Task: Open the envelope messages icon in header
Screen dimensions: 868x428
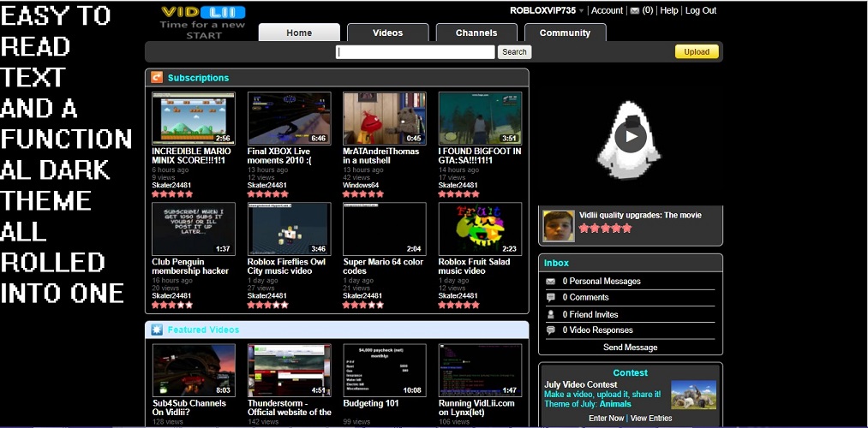Action: click(x=635, y=10)
